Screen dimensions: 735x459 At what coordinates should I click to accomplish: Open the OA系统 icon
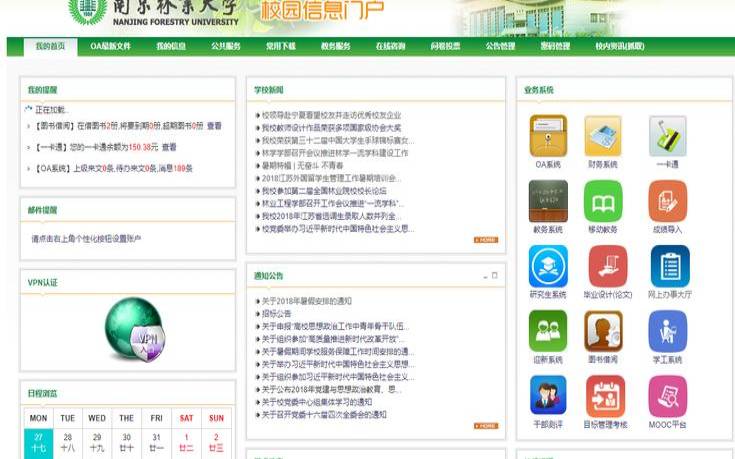(x=548, y=136)
